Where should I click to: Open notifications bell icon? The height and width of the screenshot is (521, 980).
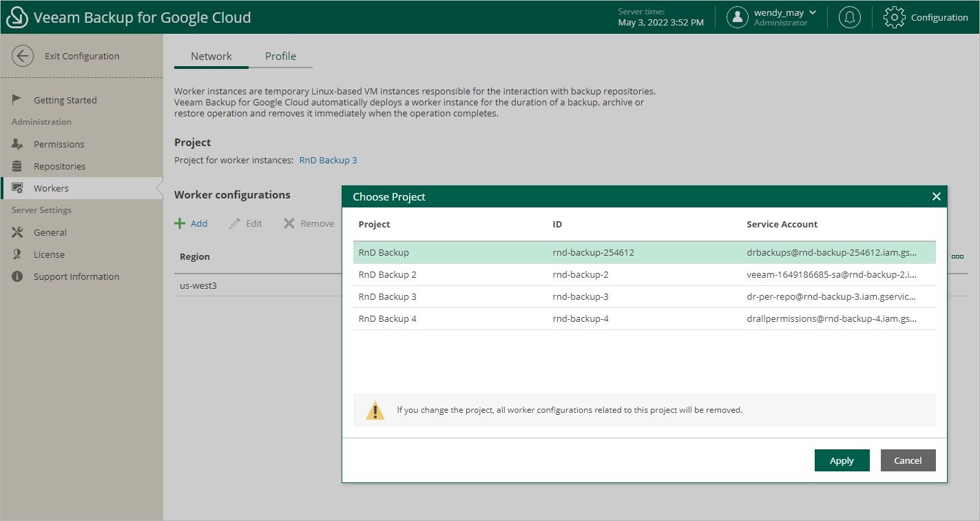(x=850, y=17)
